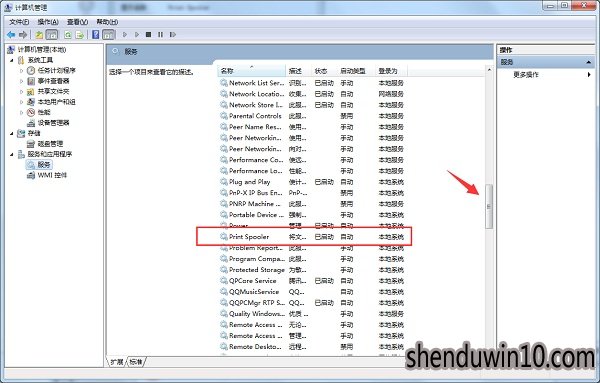This screenshot has width=600, height=383.
Task: Select 系统工具 in the tree
Action: click(x=40, y=60)
